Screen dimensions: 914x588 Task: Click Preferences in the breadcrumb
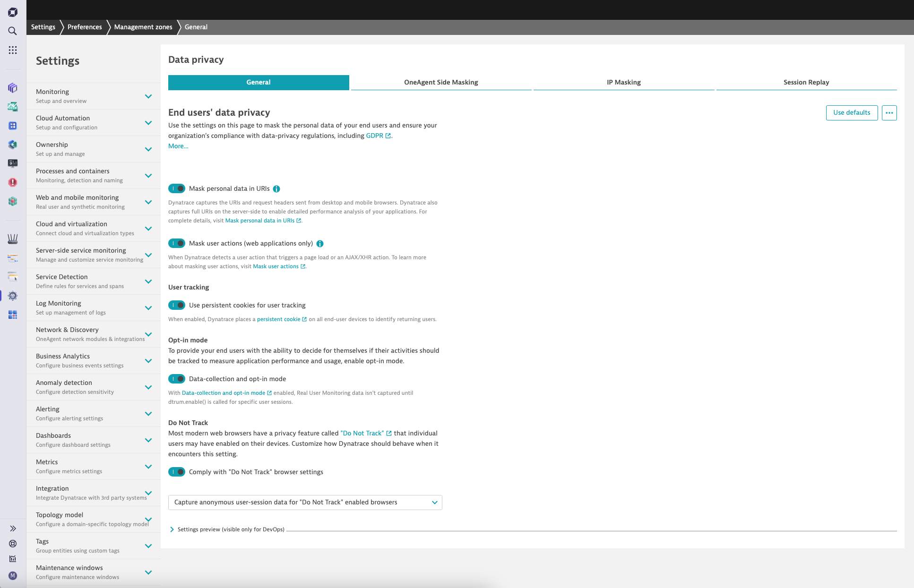point(84,27)
